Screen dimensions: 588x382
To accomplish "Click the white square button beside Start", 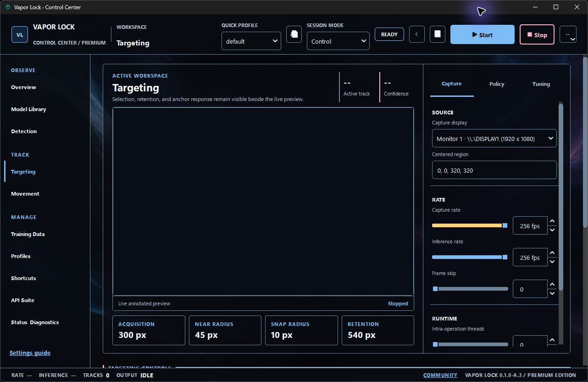I will click(438, 34).
